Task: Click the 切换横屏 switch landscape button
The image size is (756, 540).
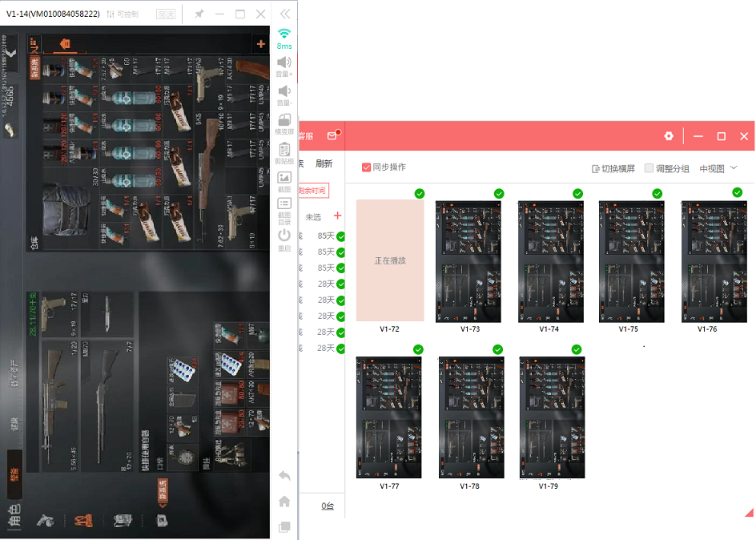Action: [x=613, y=168]
